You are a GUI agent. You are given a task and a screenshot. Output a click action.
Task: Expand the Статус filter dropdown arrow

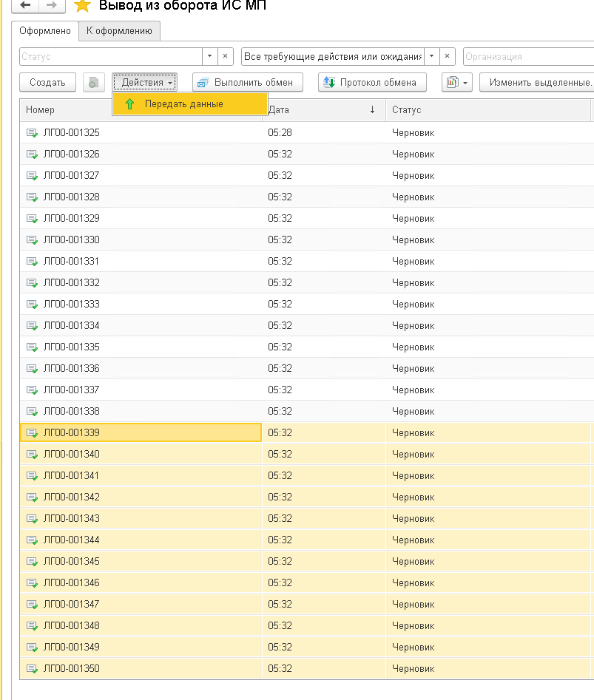(209, 57)
